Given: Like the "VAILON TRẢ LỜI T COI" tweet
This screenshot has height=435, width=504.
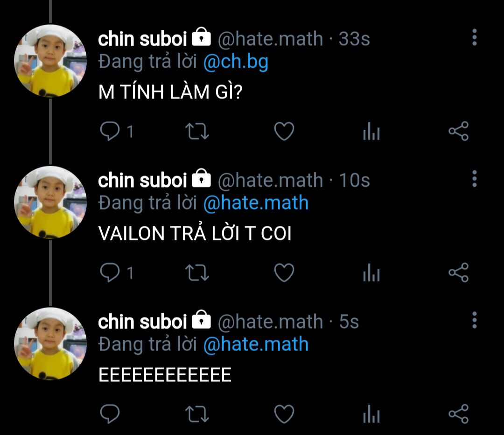Looking at the screenshot, I should (x=284, y=273).
